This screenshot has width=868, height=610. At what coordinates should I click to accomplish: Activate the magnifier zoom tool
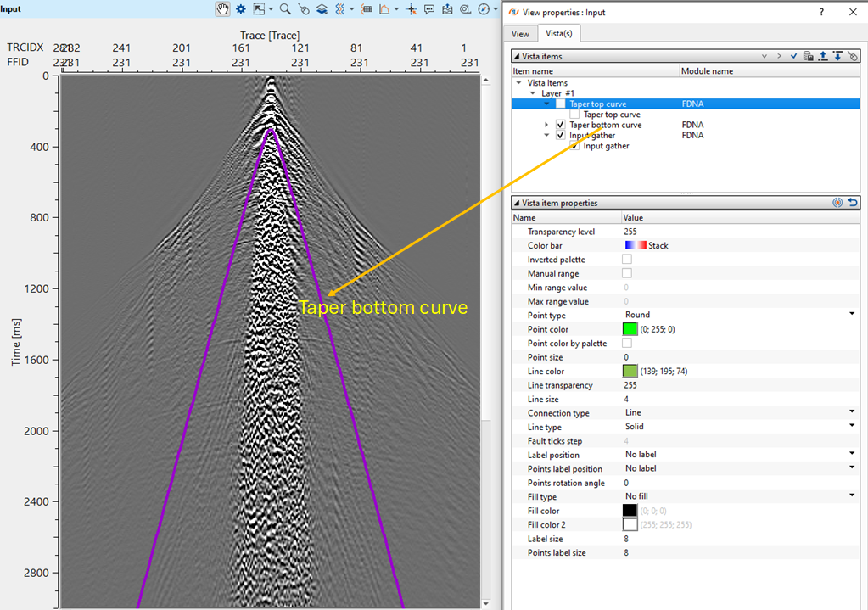pos(285,8)
